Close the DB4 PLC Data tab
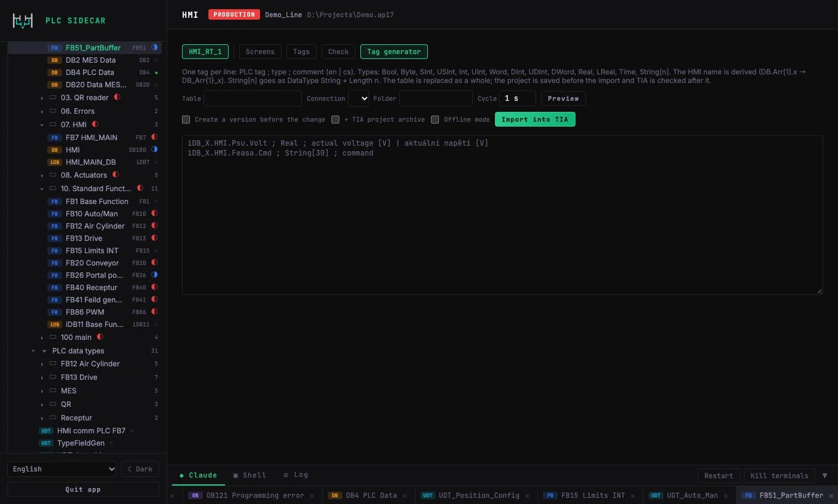The height and width of the screenshot is (504, 838). (406, 495)
